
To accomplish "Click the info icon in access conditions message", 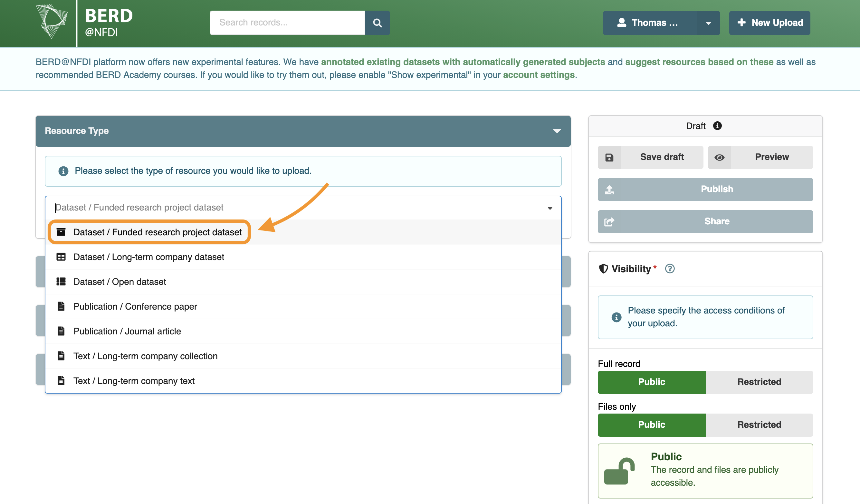I will point(616,317).
